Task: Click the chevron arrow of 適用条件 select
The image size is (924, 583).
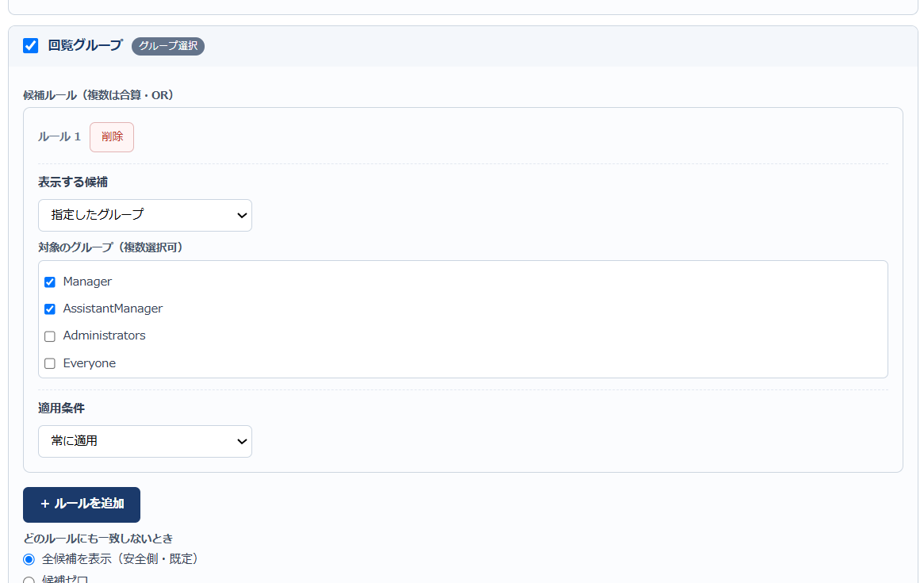Action: click(241, 441)
